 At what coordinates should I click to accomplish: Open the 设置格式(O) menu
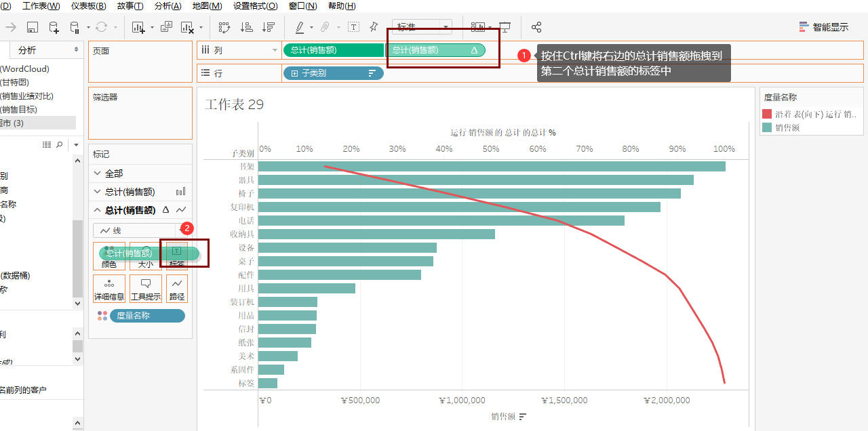click(x=255, y=6)
